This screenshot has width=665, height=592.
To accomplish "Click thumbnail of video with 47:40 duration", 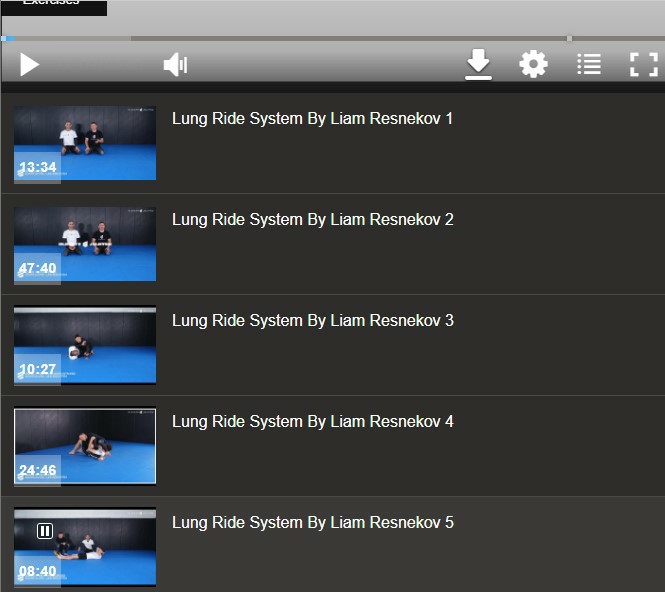I will pyautogui.click(x=85, y=243).
